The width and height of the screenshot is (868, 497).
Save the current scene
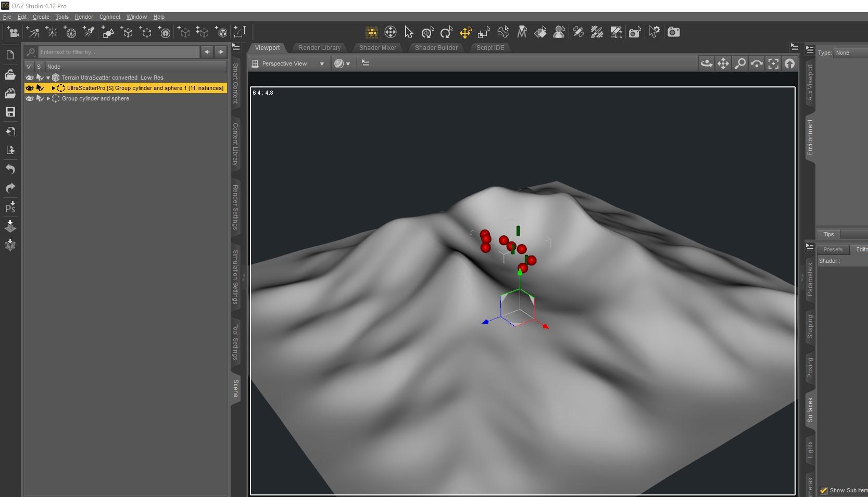click(10, 112)
